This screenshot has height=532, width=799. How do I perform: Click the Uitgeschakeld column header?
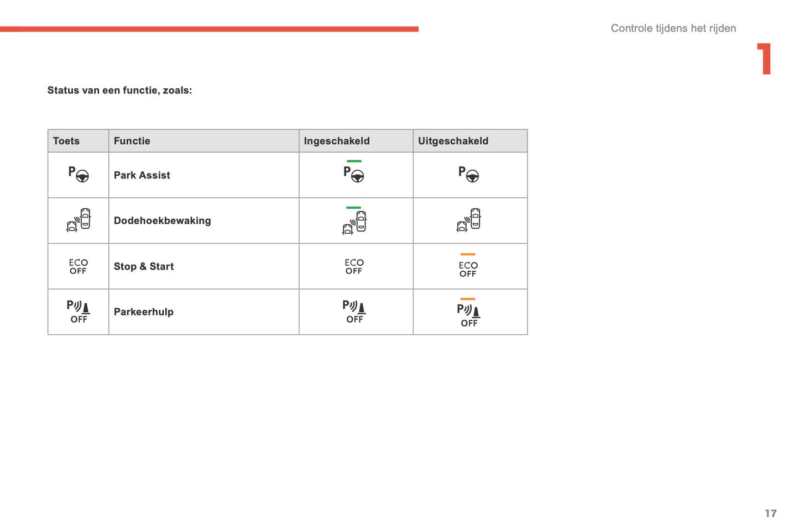[453, 141]
